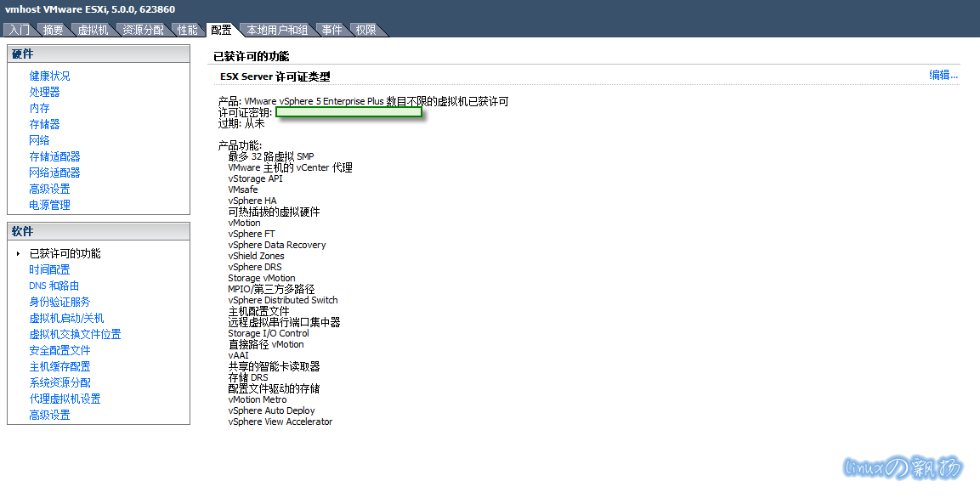Click the vSphere FT feature text
Viewport: 980px width, 498px height.
coord(252,234)
